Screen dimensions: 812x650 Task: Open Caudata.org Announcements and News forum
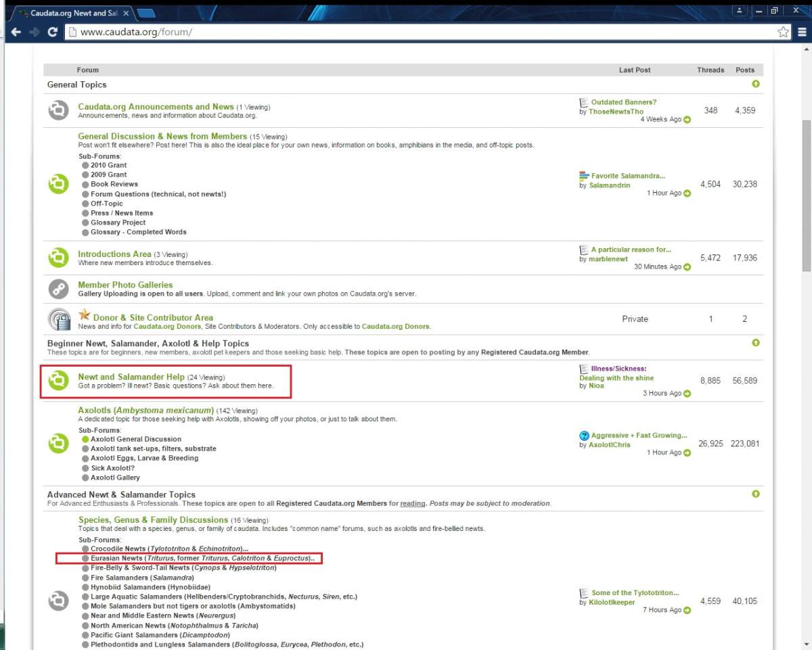tap(156, 107)
